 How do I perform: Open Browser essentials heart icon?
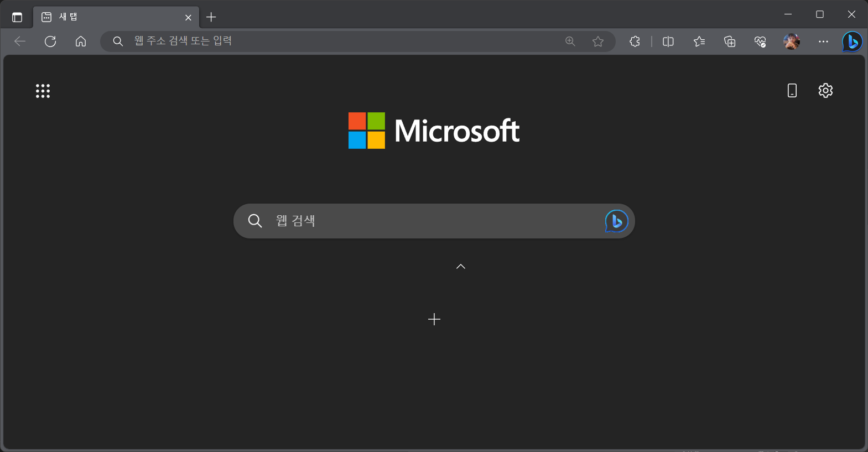pyautogui.click(x=760, y=41)
